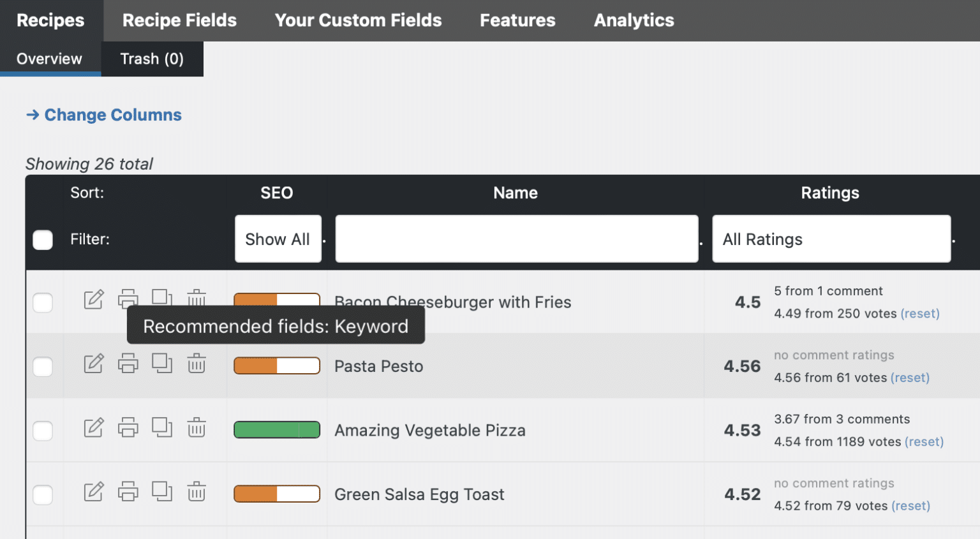This screenshot has height=539, width=980.
Task: Delete the Green Salsa Egg Toast recipe
Action: click(196, 491)
